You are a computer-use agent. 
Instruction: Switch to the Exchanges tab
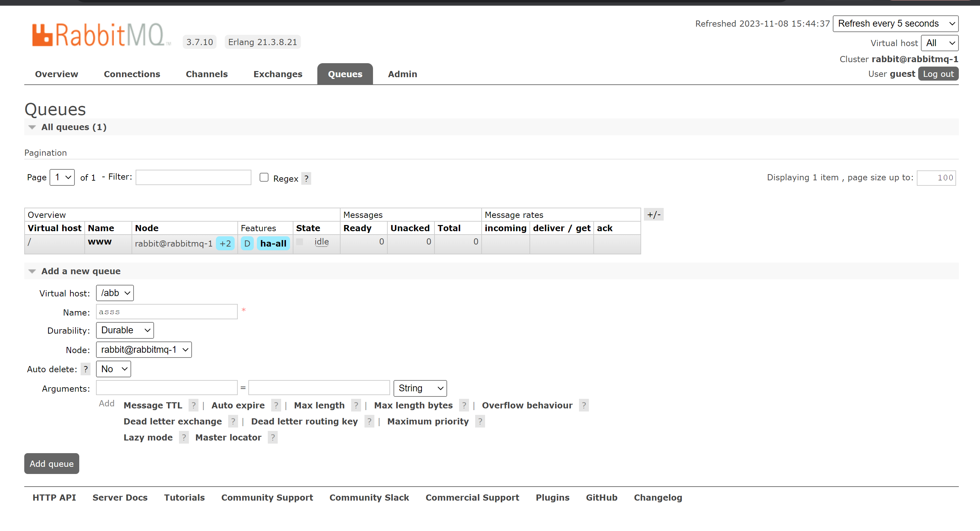pyautogui.click(x=278, y=74)
